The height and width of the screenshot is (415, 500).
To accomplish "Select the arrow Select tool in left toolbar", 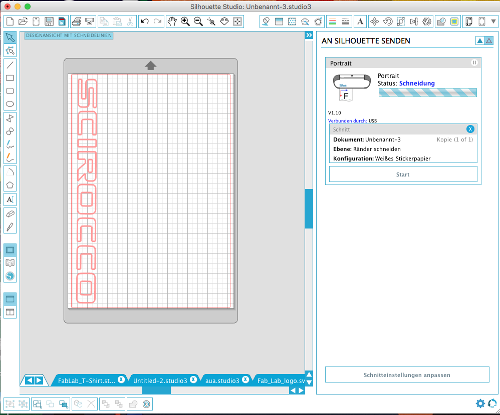I will click(10, 37).
